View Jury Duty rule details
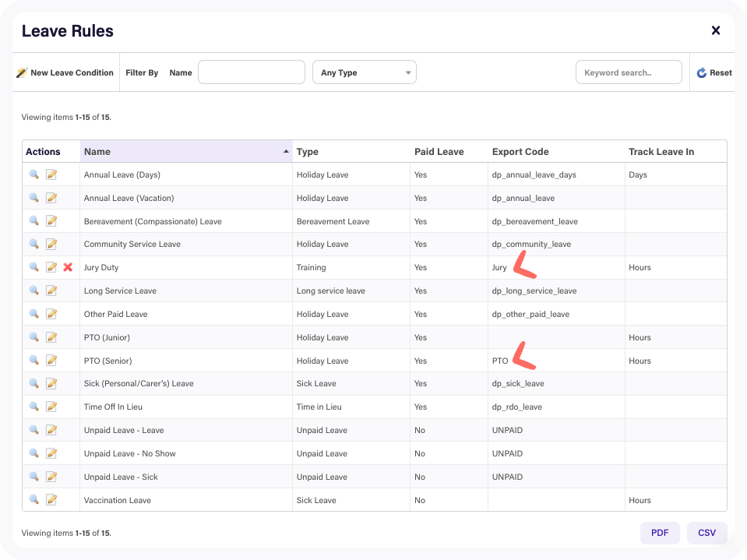 point(33,267)
